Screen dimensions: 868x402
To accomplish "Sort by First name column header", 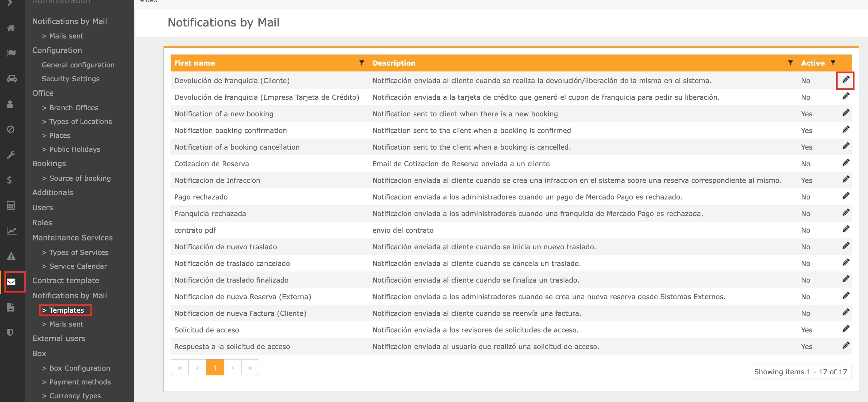I will point(194,63).
